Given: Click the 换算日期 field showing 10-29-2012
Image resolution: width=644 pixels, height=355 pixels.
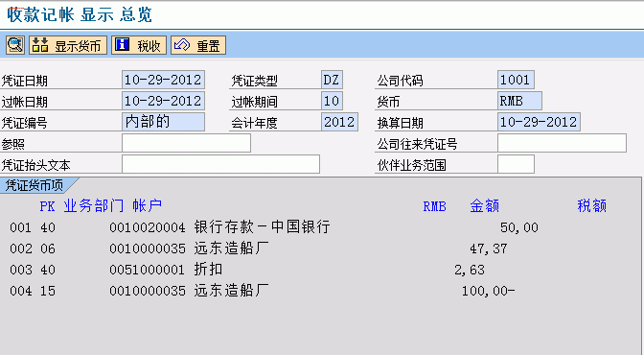Looking at the screenshot, I should click(x=539, y=122).
